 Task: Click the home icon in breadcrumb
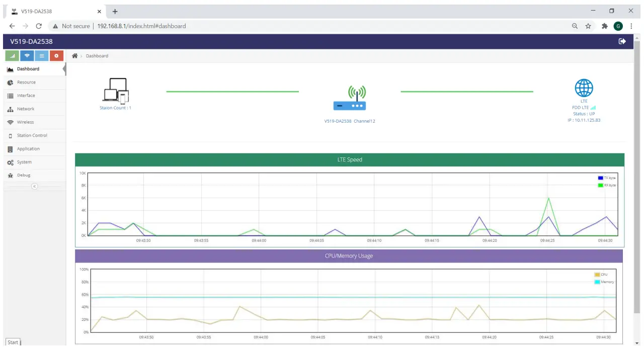tap(75, 56)
